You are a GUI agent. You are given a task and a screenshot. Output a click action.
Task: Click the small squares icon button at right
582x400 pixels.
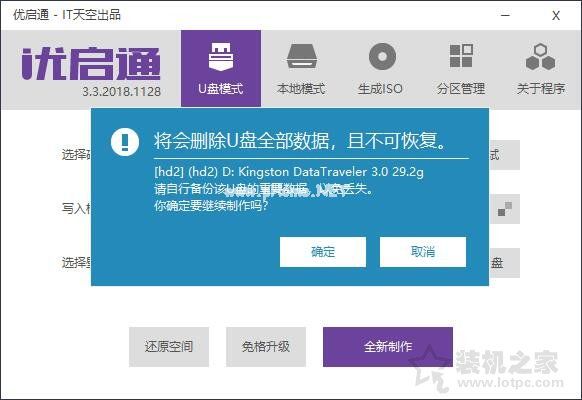504,209
